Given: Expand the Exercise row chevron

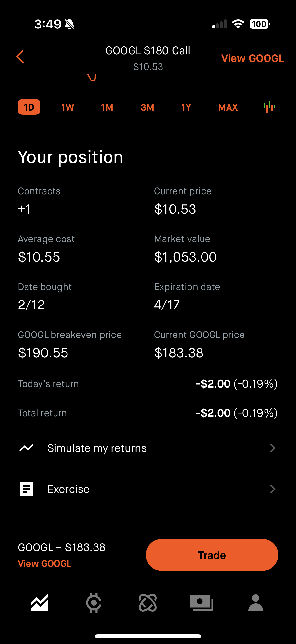Looking at the screenshot, I should click(x=273, y=489).
